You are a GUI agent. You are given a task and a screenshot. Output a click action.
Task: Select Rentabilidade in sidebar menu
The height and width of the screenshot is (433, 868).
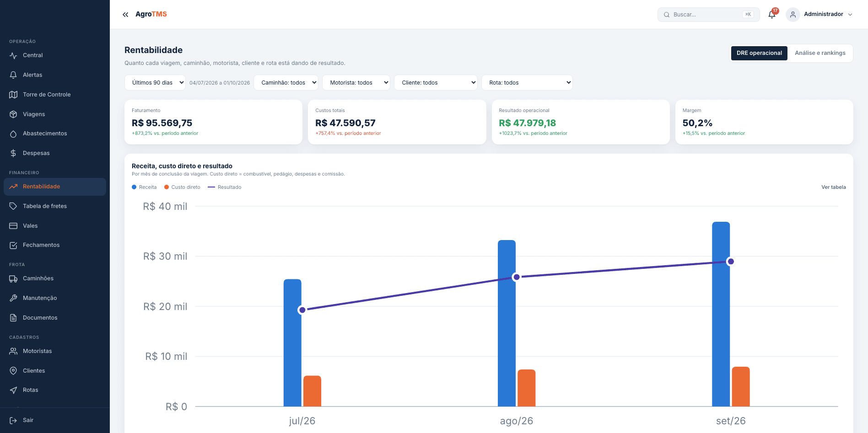[55, 187]
